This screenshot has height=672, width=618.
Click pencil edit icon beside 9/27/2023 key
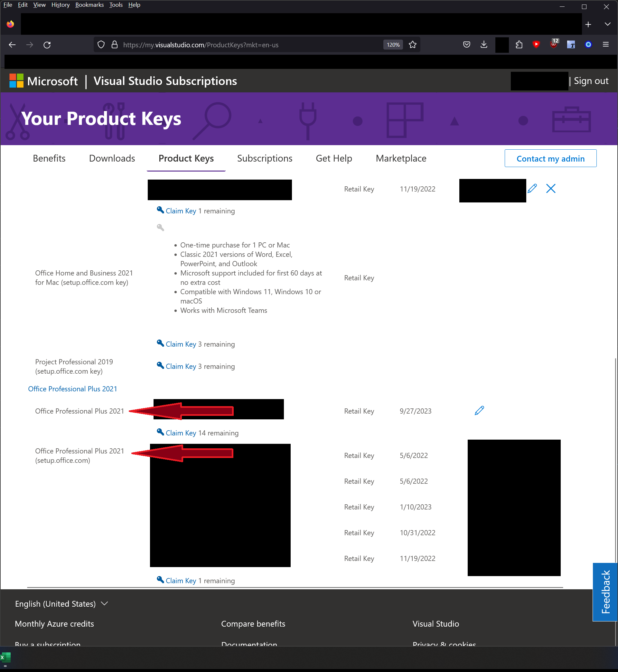[479, 411]
